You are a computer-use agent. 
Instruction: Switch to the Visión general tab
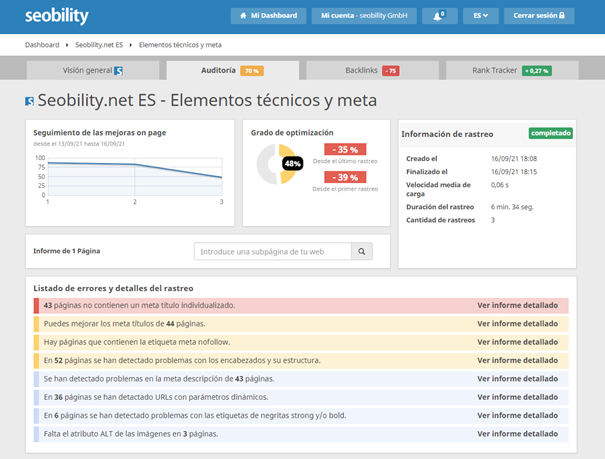pos(93,70)
